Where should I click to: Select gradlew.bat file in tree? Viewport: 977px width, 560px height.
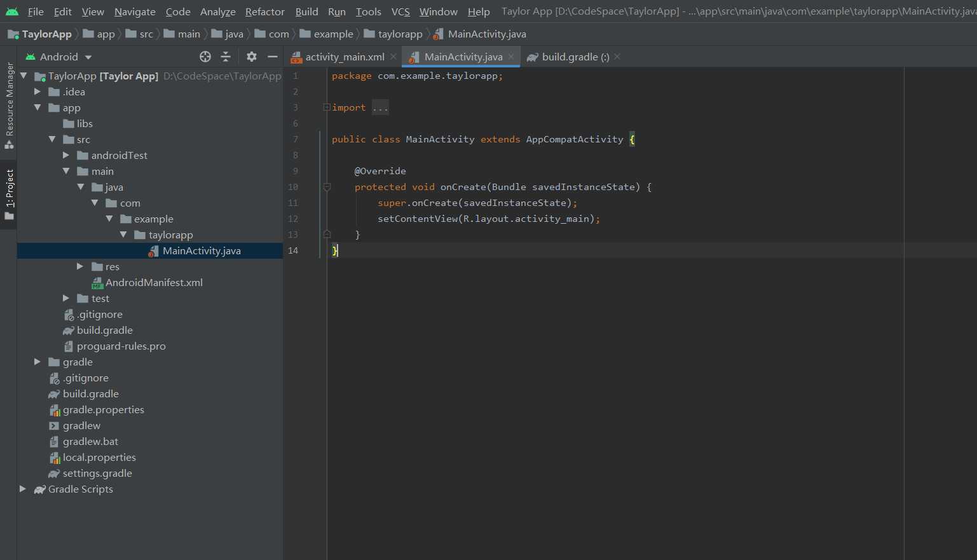(84, 441)
